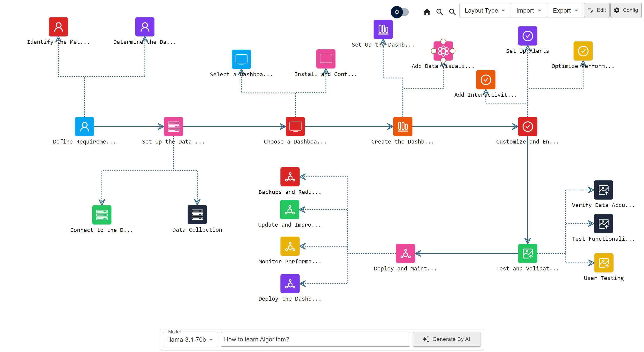Open the Export dropdown menu

click(x=565, y=10)
